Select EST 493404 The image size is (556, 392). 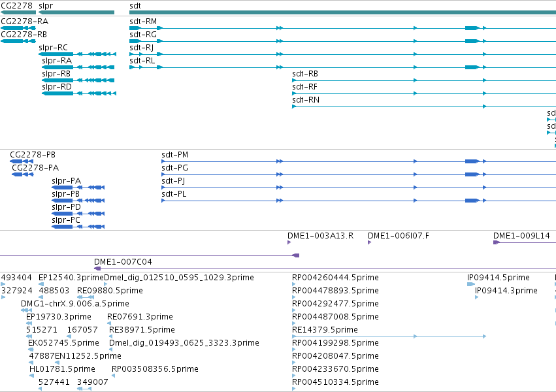click(x=16, y=278)
